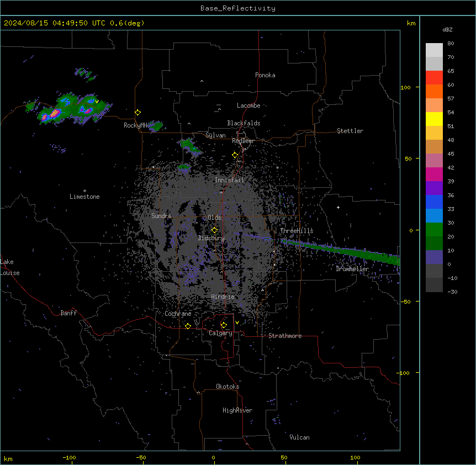Click the Base_Reflectivity title text
476x465 pixels.
[238, 8]
